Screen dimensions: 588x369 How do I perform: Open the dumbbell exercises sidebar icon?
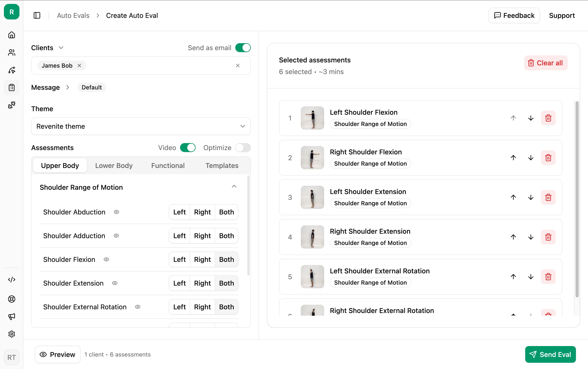pyautogui.click(x=11, y=105)
